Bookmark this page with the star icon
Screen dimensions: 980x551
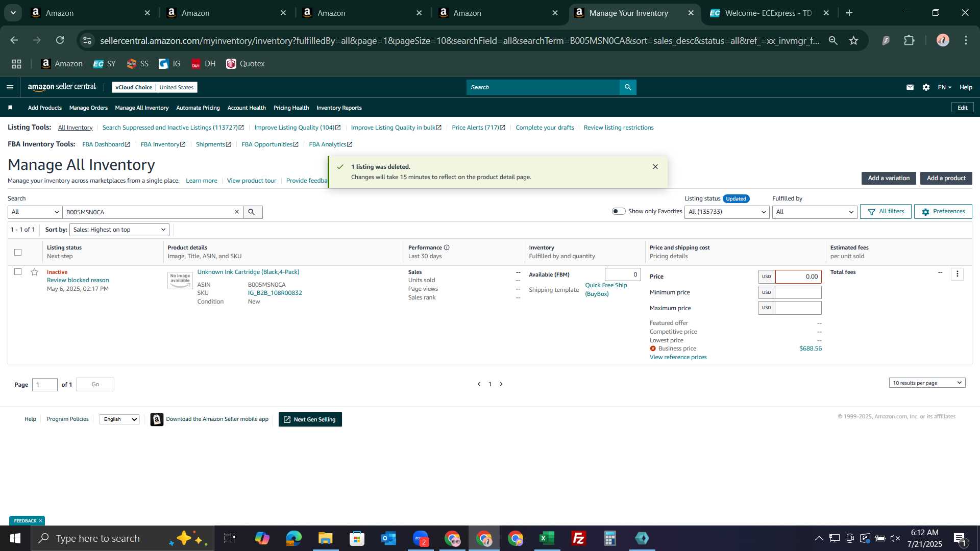pyautogui.click(x=853, y=40)
